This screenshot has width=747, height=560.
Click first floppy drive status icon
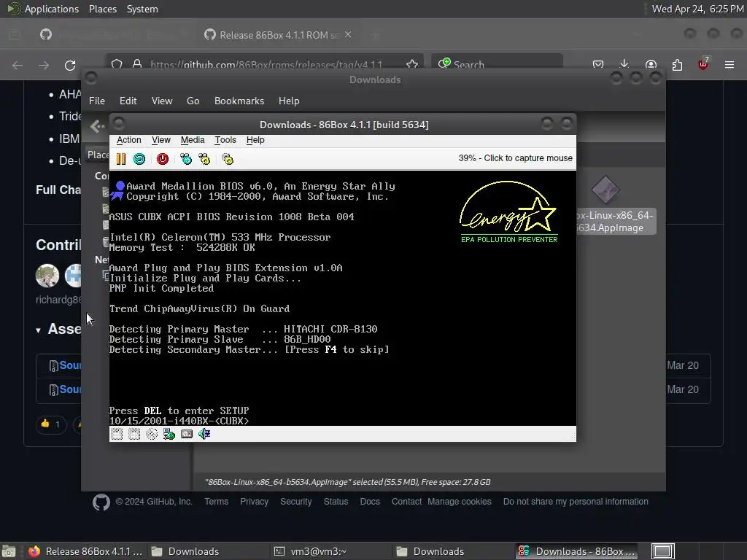(x=117, y=434)
